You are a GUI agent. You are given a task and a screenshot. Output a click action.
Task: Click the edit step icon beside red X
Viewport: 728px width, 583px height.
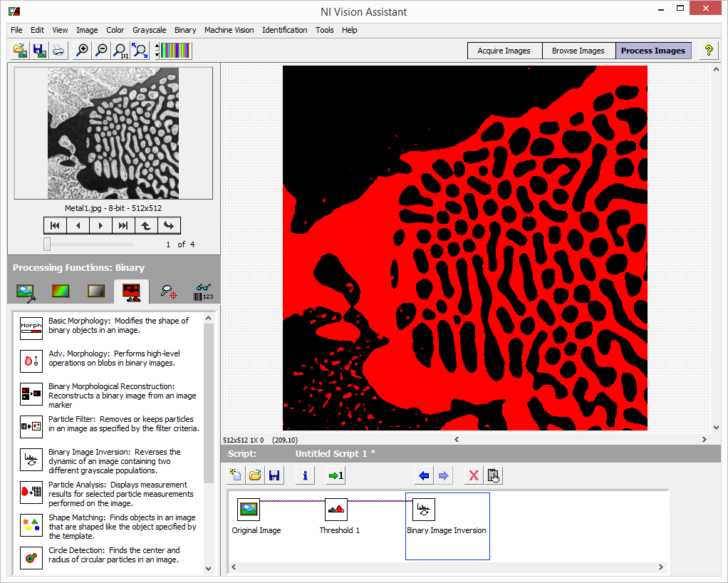[493, 475]
